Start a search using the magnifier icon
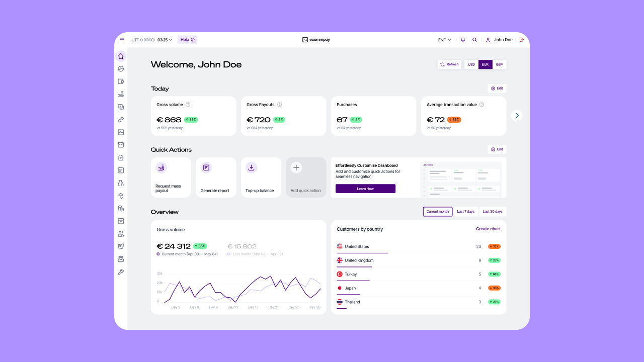The width and height of the screenshot is (644, 362). 474,39
